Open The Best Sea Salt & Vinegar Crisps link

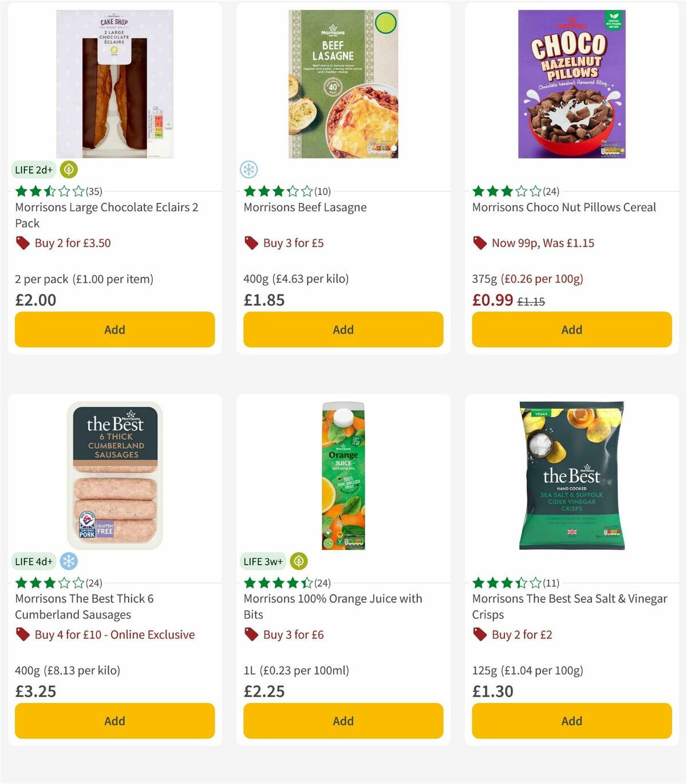tap(569, 606)
